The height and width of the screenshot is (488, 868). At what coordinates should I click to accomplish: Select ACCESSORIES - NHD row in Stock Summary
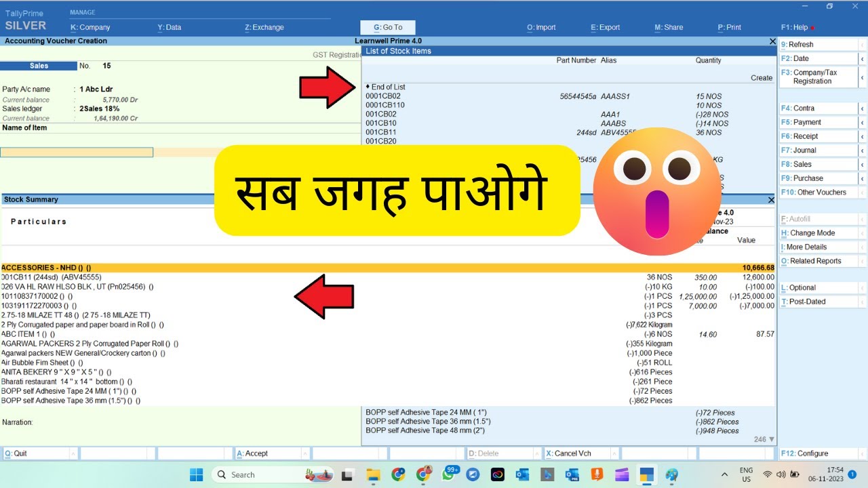click(x=388, y=268)
